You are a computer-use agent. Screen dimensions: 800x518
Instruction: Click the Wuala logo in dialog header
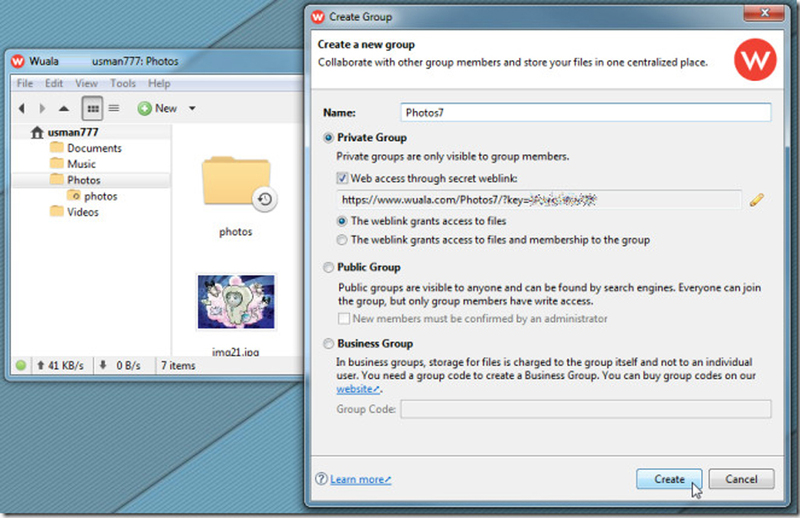(755, 60)
